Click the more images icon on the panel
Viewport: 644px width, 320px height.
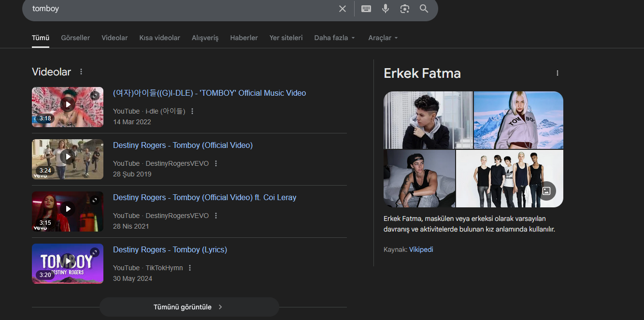click(546, 191)
